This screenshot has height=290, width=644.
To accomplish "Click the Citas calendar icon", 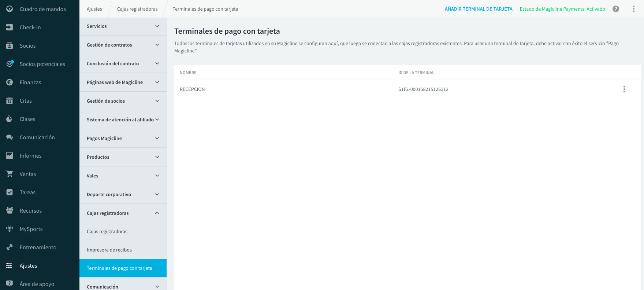I will click(x=10, y=100).
